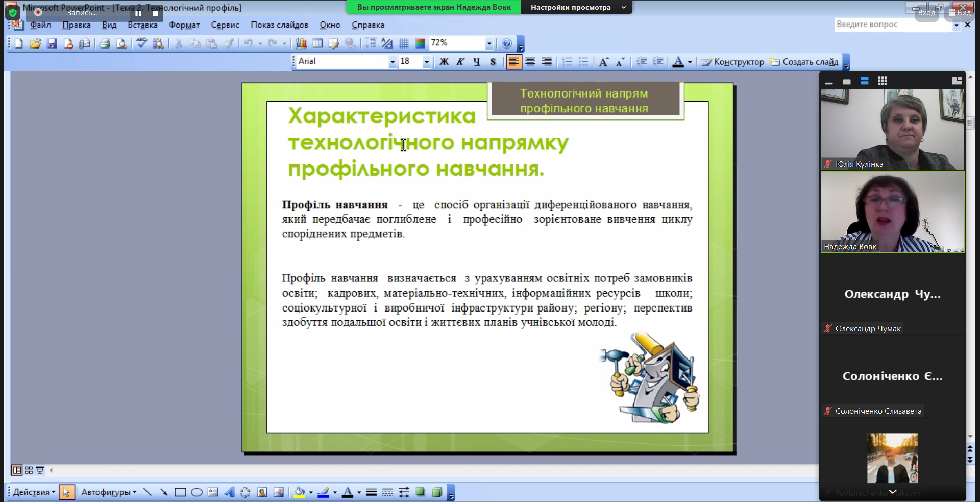The height and width of the screenshot is (502, 980).
Task: Click the Конструктор button
Action: coord(732,62)
